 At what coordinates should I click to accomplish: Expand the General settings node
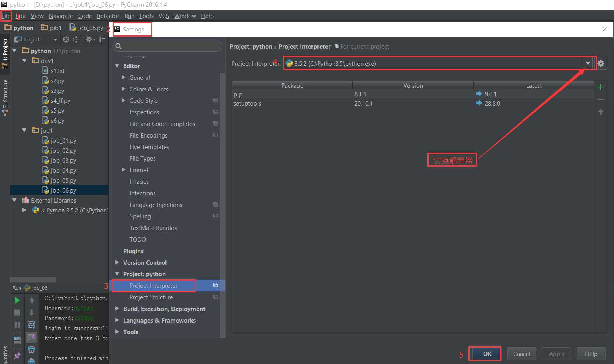124,77
